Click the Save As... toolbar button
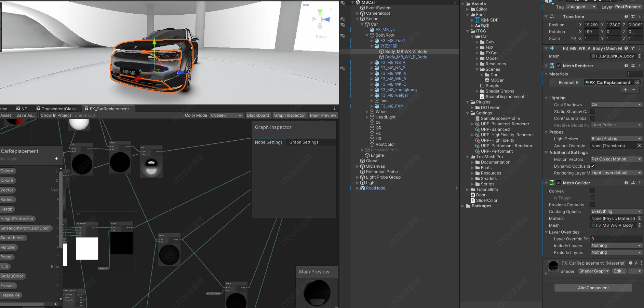 26,115
